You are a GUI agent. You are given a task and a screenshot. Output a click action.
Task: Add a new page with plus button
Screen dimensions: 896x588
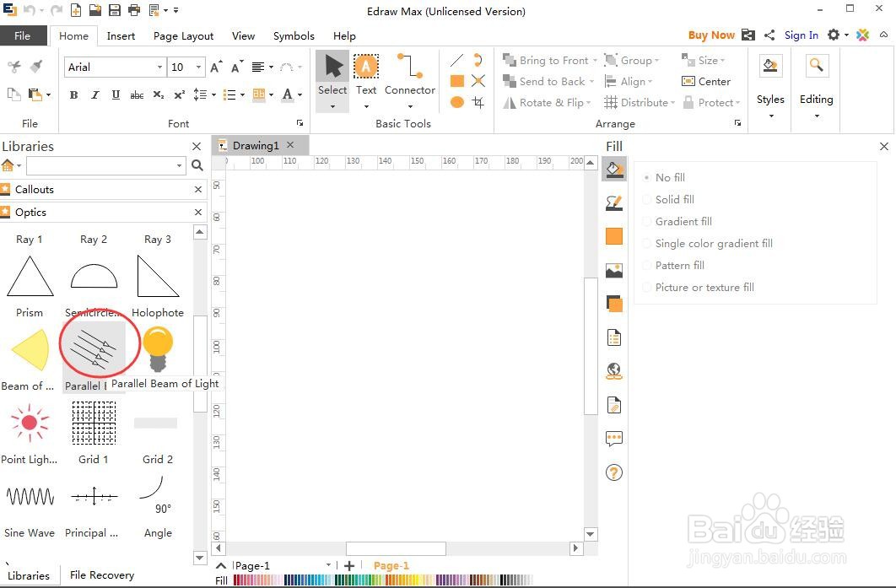tap(349, 566)
